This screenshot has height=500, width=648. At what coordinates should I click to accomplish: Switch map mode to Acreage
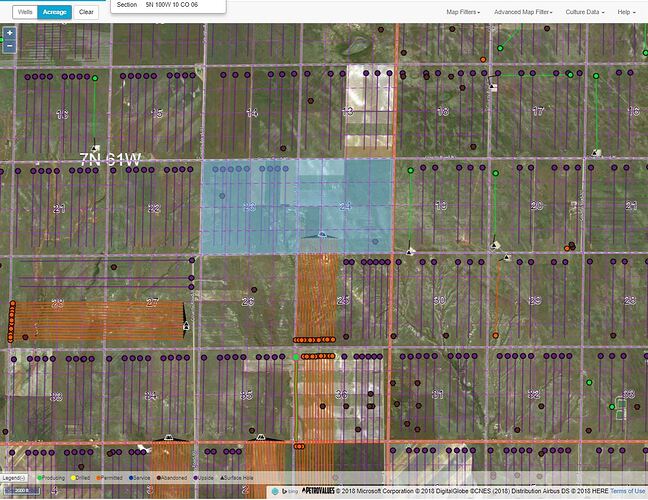click(x=55, y=12)
